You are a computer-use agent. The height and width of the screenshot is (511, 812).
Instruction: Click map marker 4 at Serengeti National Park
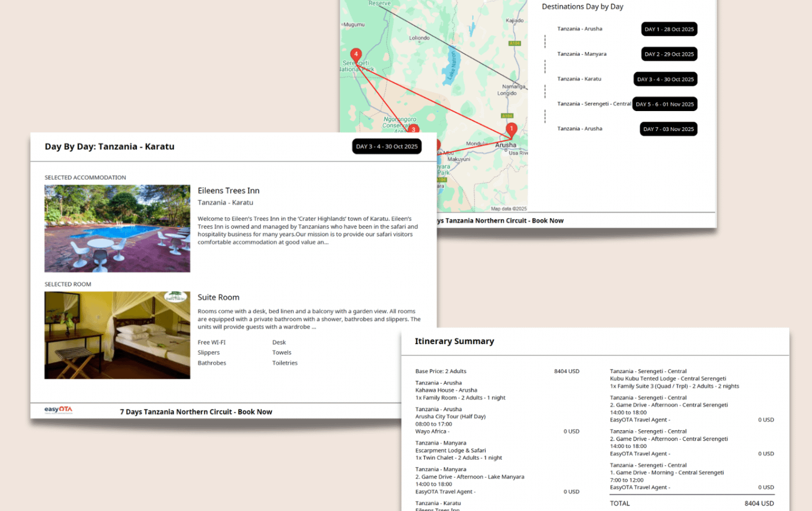[356, 55]
